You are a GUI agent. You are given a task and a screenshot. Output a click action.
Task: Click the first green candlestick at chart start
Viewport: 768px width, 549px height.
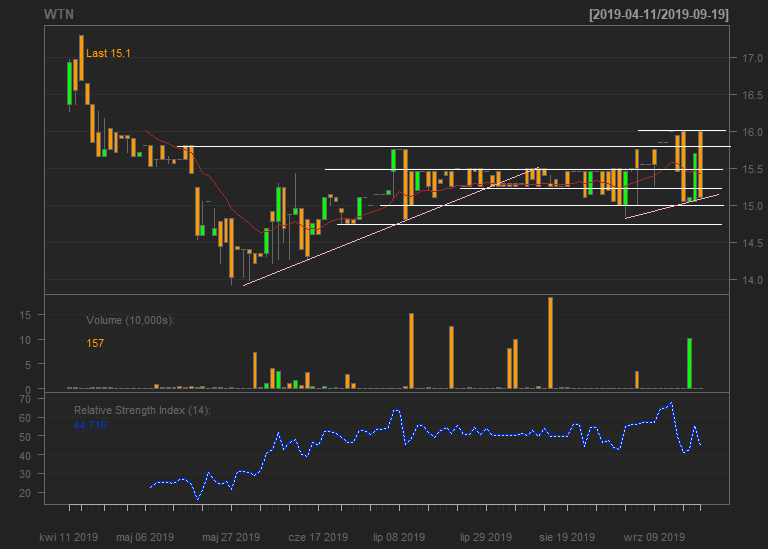pyautogui.click(x=70, y=83)
